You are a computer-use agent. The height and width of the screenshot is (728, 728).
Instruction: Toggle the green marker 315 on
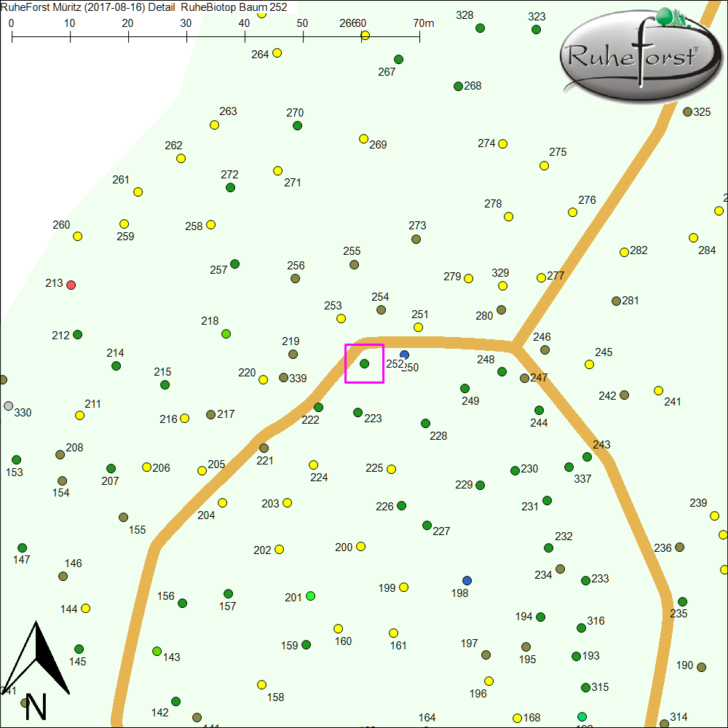(x=585, y=687)
